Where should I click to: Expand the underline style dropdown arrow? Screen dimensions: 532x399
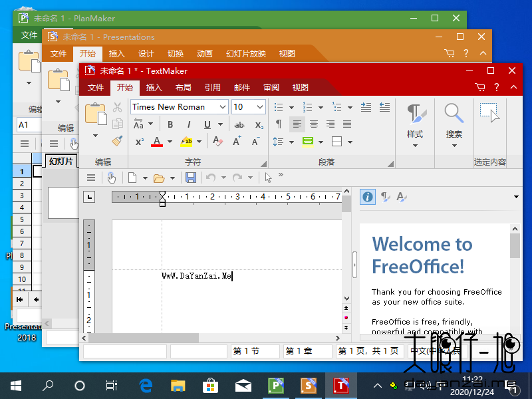point(221,124)
